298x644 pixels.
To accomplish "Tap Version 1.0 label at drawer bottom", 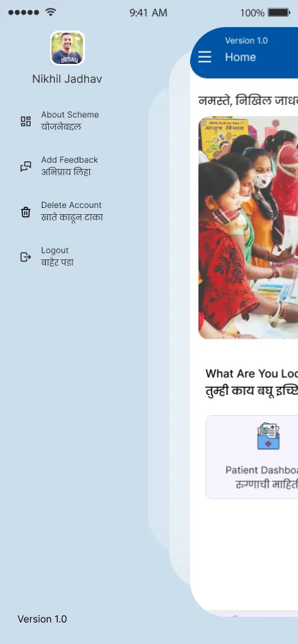I will point(42,619).
